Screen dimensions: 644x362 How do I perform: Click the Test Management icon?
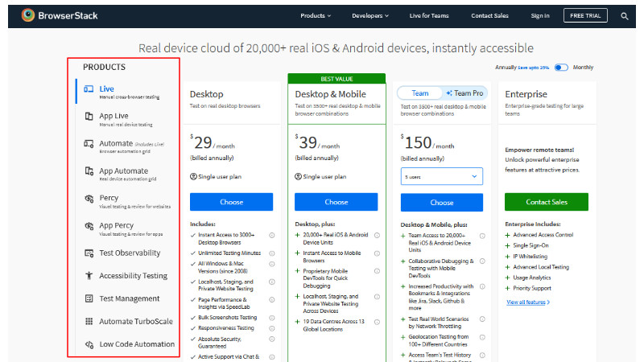[x=89, y=298]
